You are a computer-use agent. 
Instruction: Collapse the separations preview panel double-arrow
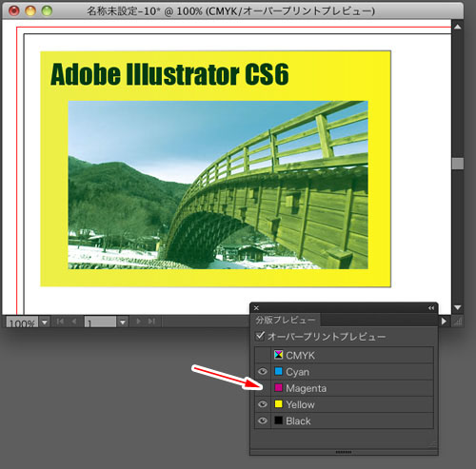[430, 308]
